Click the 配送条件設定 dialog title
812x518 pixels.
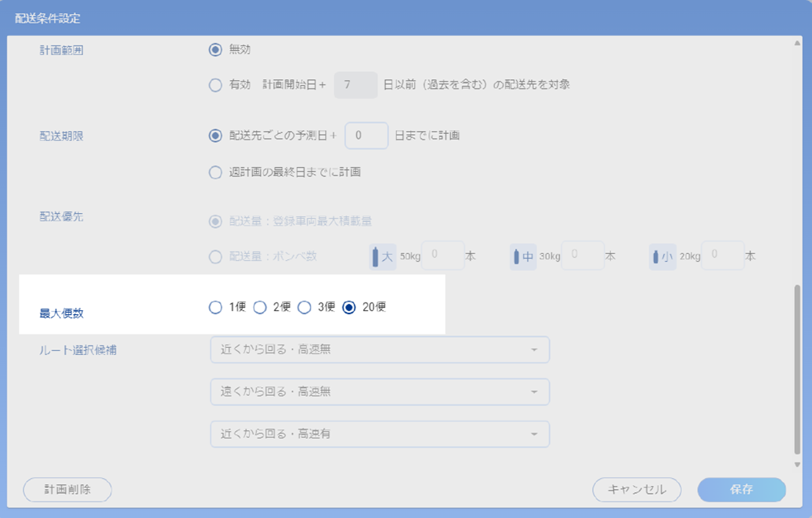point(48,19)
